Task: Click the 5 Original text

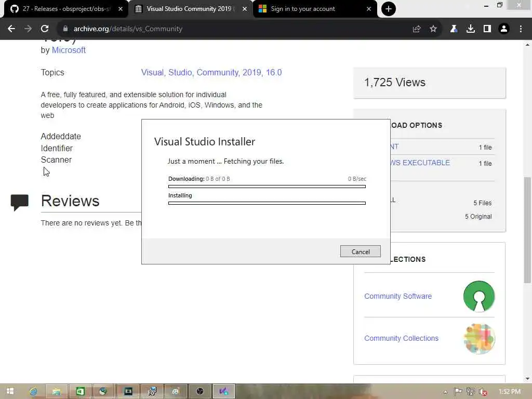Action: pos(478,217)
